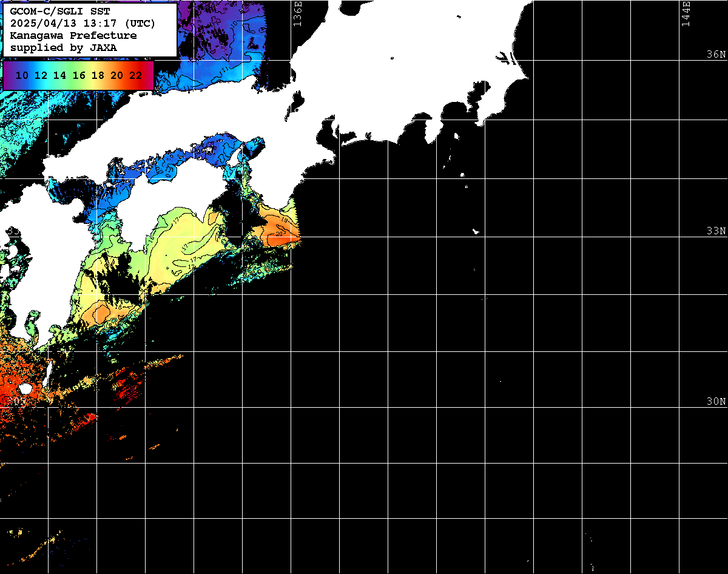Click the '20' contour label in orange water
This screenshot has width=728, height=574.
click(279, 234)
